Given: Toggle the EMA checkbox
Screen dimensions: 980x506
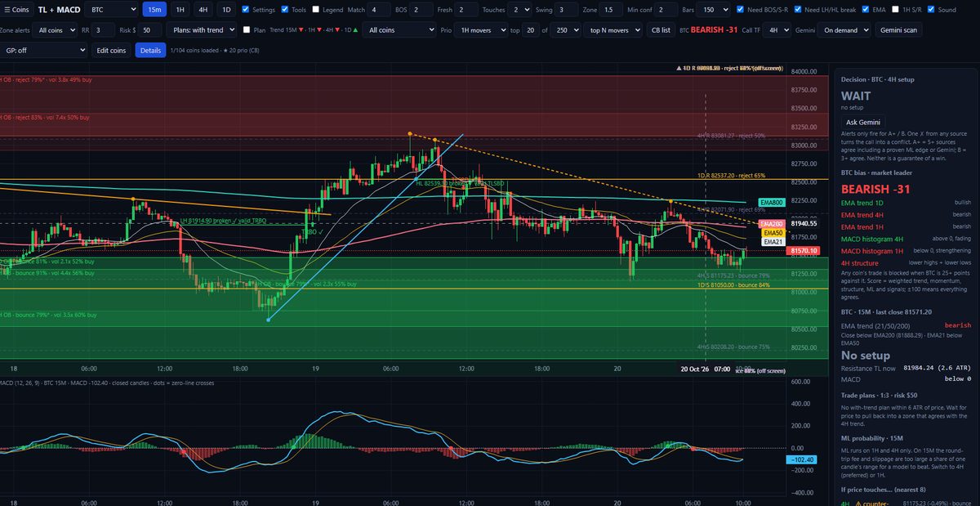Looking at the screenshot, I should 864,10.
